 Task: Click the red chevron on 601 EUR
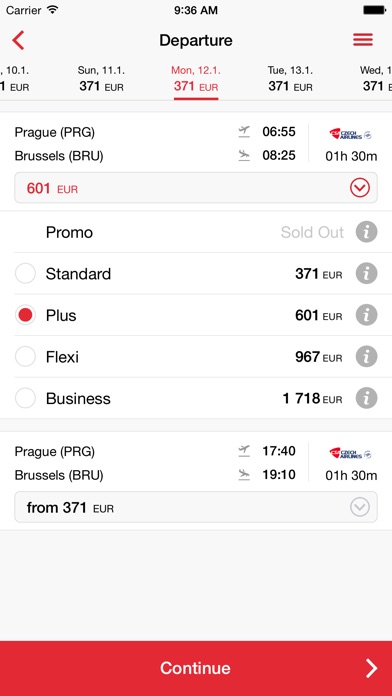point(360,188)
